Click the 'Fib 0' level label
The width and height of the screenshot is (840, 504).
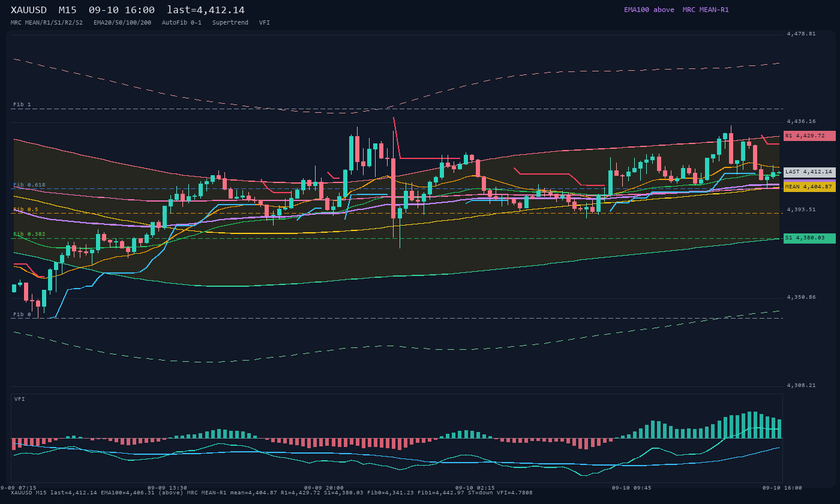22,314
